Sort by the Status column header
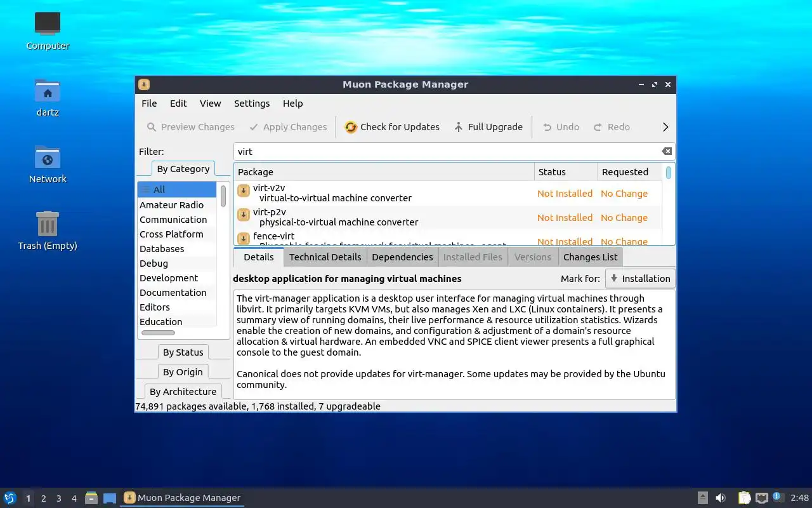Screen dimensions: 812x508 pyautogui.click(x=566, y=172)
